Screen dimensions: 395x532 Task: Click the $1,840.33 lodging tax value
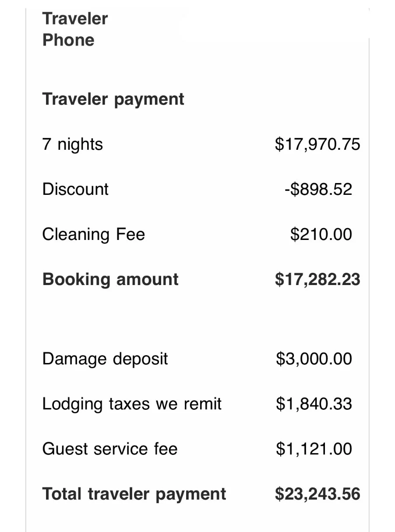(x=314, y=404)
